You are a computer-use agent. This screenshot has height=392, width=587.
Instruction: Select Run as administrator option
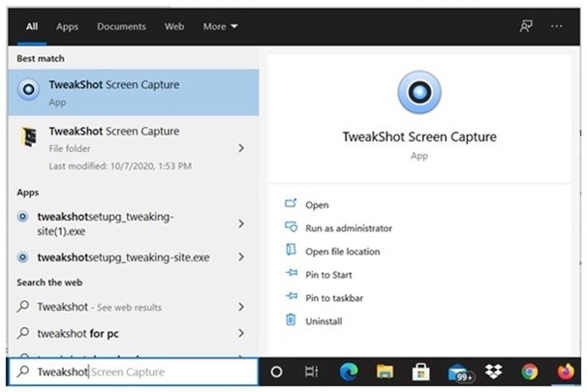pyautogui.click(x=348, y=228)
